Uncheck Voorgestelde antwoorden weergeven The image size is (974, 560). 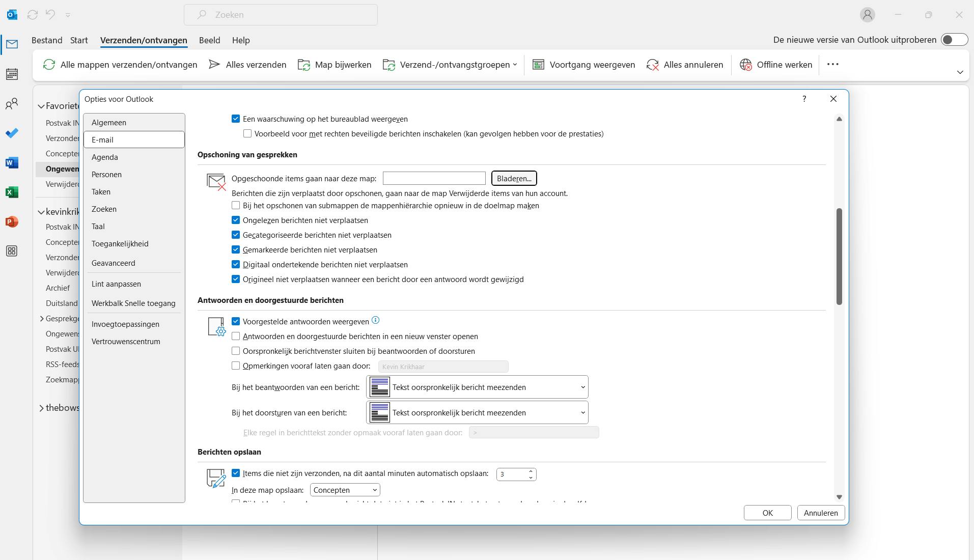point(236,321)
